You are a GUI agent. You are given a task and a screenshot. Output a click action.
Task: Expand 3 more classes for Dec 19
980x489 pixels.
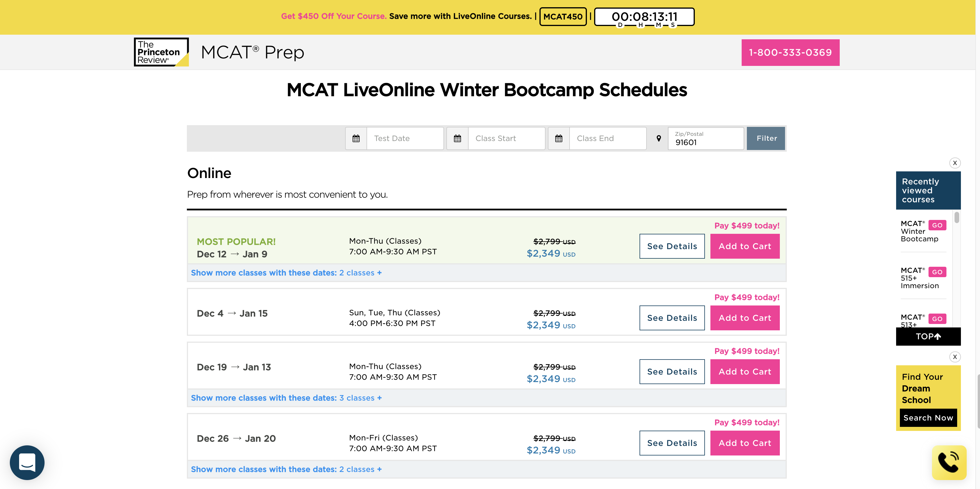tap(286, 398)
